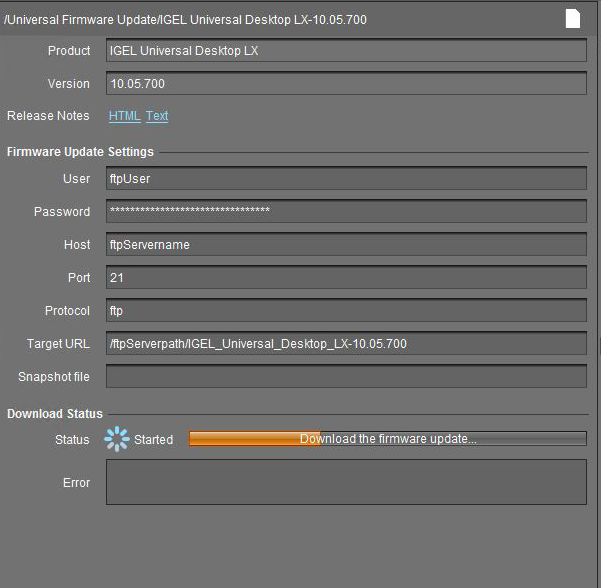Focus the Protocol field showing ftp

pyautogui.click(x=345, y=311)
